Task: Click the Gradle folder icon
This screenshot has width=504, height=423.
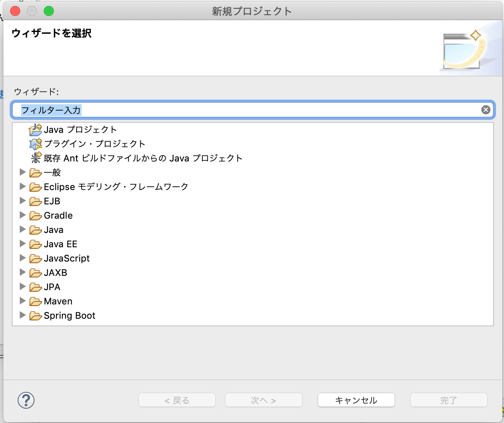Action: [35, 216]
